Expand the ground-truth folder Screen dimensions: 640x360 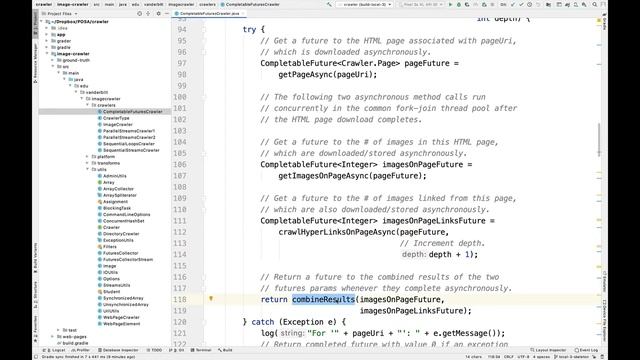(53, 60)
